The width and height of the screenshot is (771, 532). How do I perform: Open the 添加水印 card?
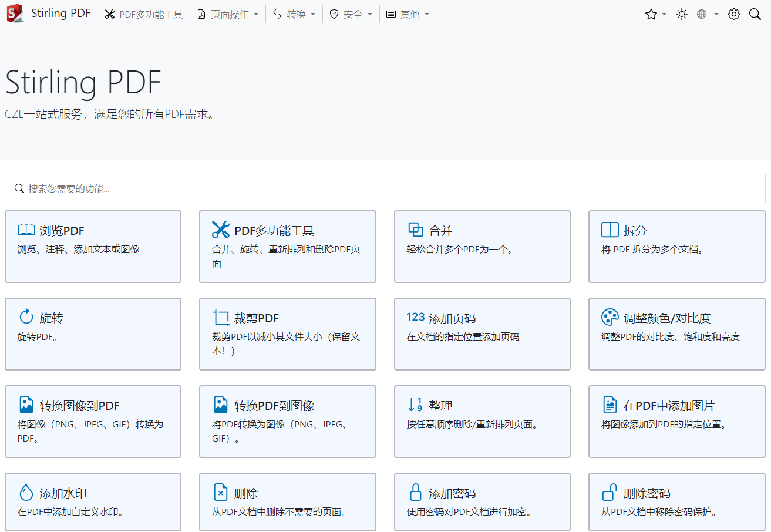pyautogui.click(x=93, y=501)
